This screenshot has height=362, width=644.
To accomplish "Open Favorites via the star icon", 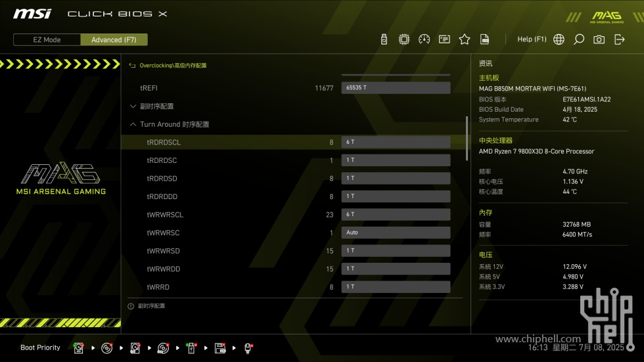I will (465, 39).
